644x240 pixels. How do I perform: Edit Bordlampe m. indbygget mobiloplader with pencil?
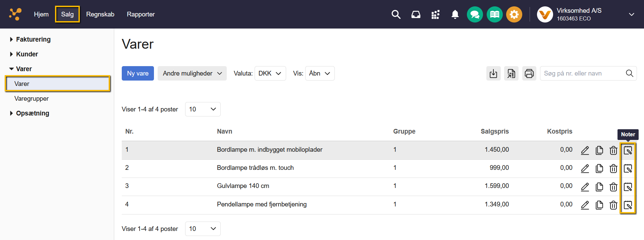(585, 150)
